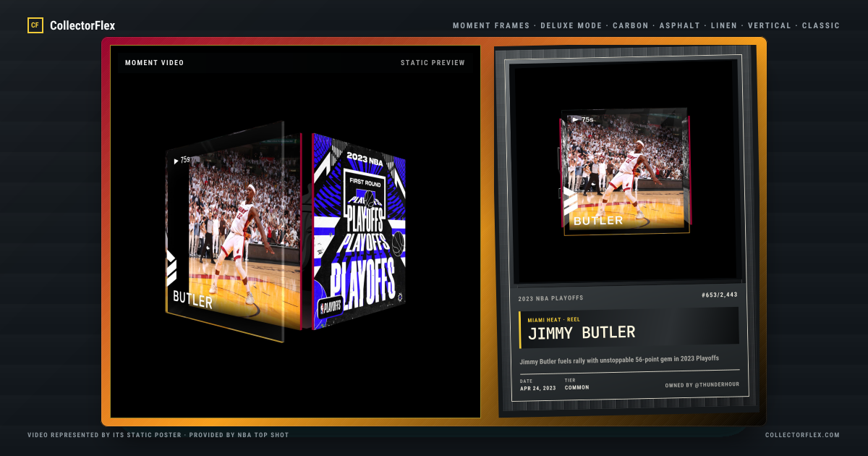
Task: Click the BUTLER name on framed thumbnail
Action: point(597,220)
